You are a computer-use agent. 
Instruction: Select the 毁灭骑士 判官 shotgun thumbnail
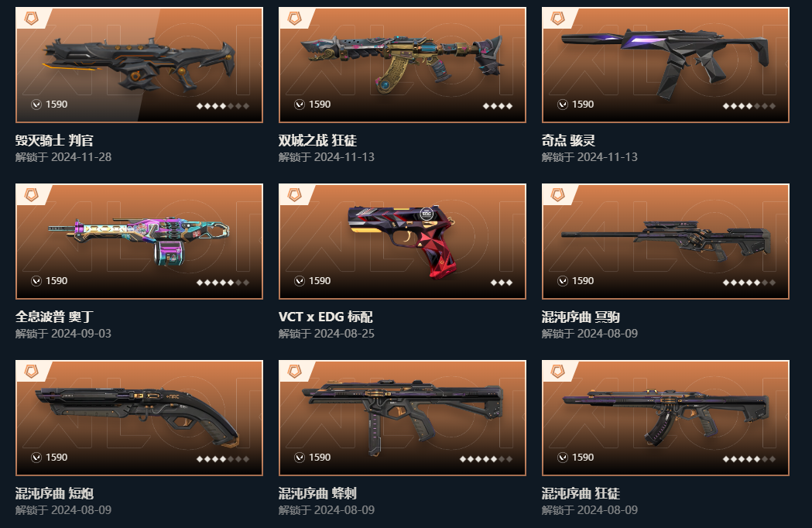tap(139, 63)
